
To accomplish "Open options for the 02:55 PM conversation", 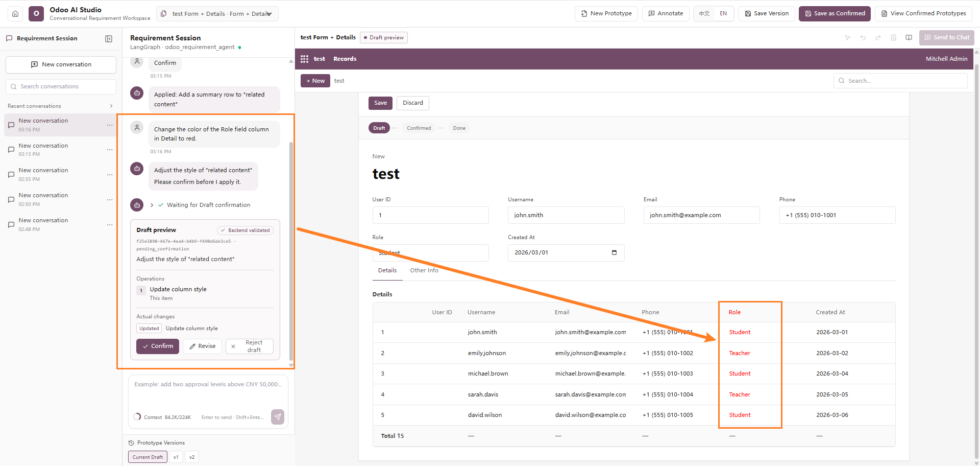I will pos(110,175).
